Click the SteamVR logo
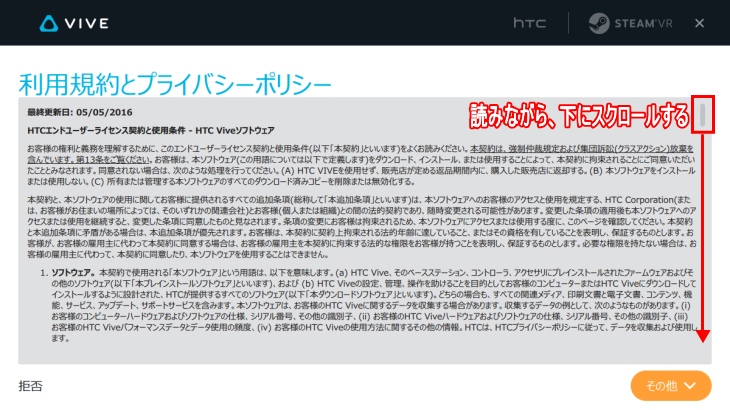 click(x=630, y=23)
